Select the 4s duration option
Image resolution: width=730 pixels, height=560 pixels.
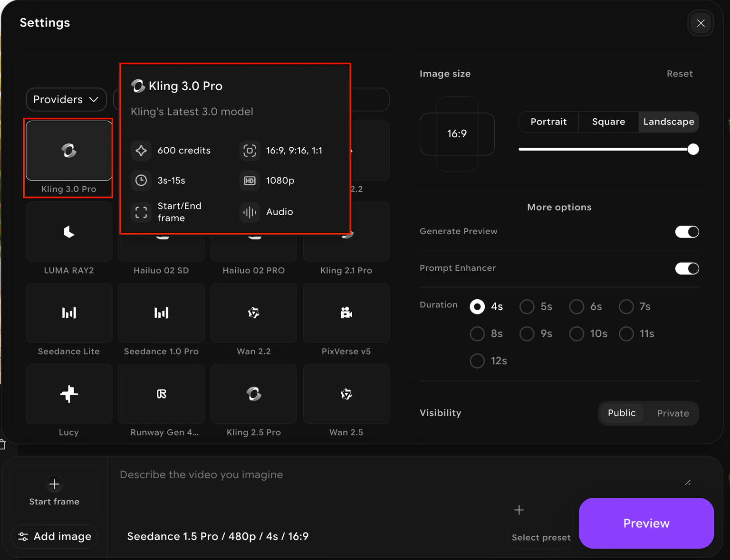point(477,307)
